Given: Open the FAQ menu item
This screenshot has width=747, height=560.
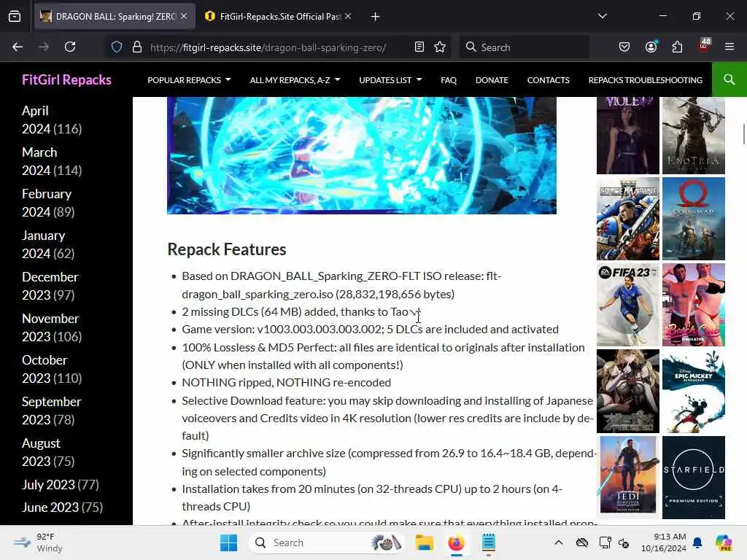Looking at the screenshot, I should (449, 80).
